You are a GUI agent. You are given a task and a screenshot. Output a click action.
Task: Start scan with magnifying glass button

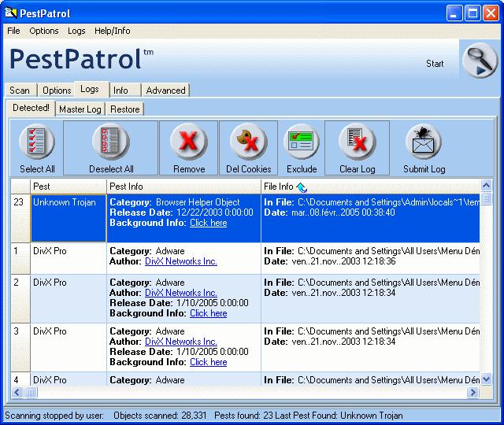480,60
